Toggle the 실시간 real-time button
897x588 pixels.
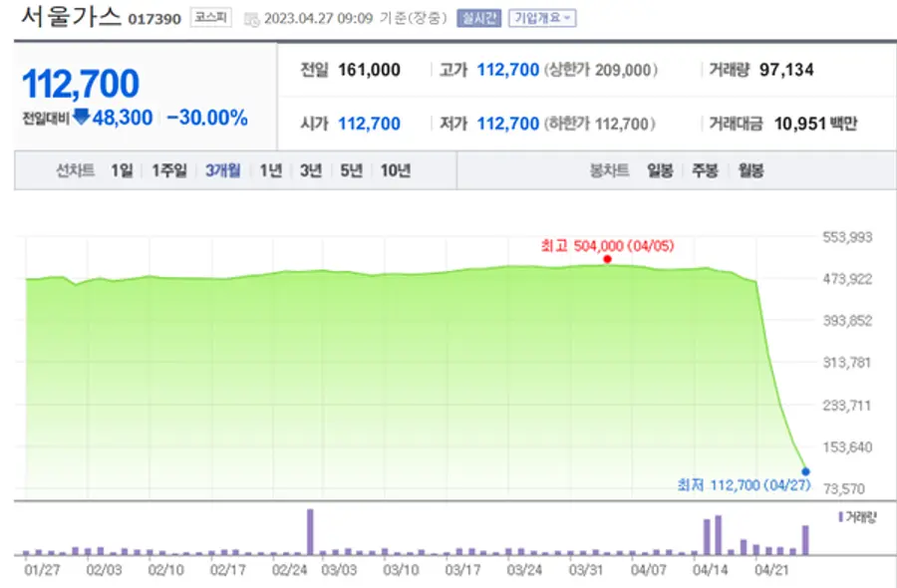coord(479,18)
